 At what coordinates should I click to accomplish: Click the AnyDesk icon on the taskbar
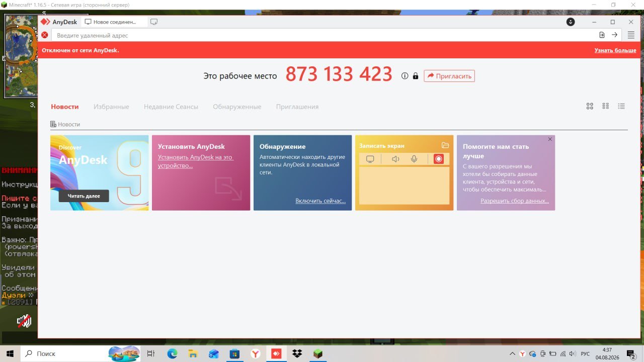[276, 353]
